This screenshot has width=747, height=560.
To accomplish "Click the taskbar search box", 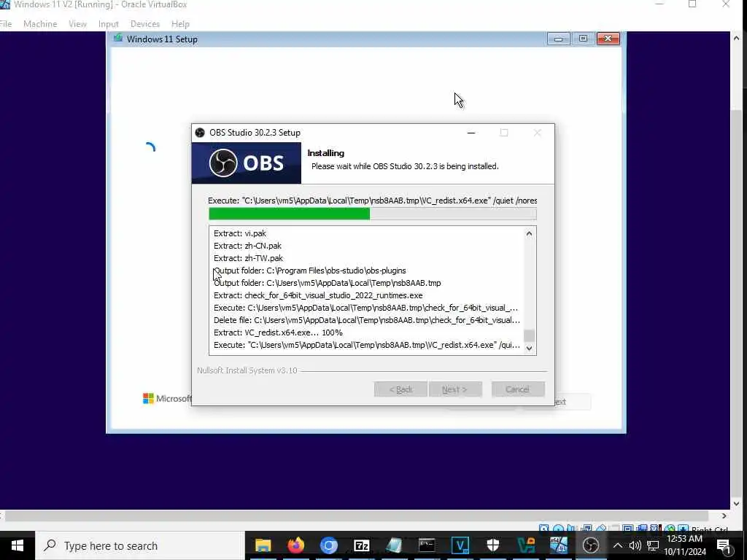I will click(141, 545).
